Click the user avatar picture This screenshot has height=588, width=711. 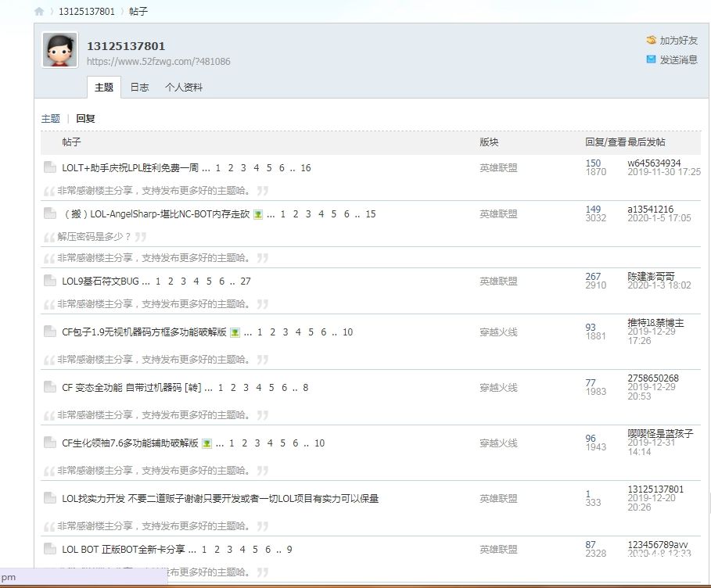pyautogui.click(x=59, y=50)
